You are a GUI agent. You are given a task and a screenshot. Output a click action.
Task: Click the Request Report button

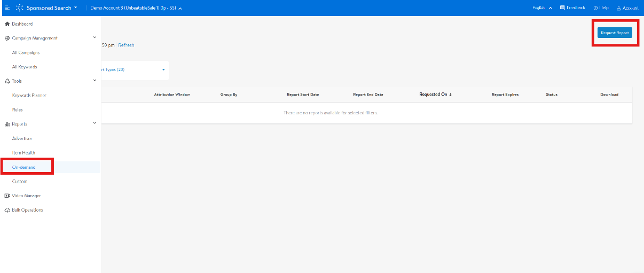(x=615, y=33)
